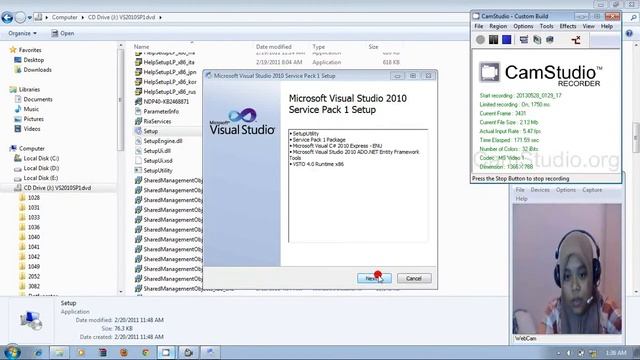Open the CamStudio Help menu
Viewport: 640px width, 360px height.
[x=607, y=26]
